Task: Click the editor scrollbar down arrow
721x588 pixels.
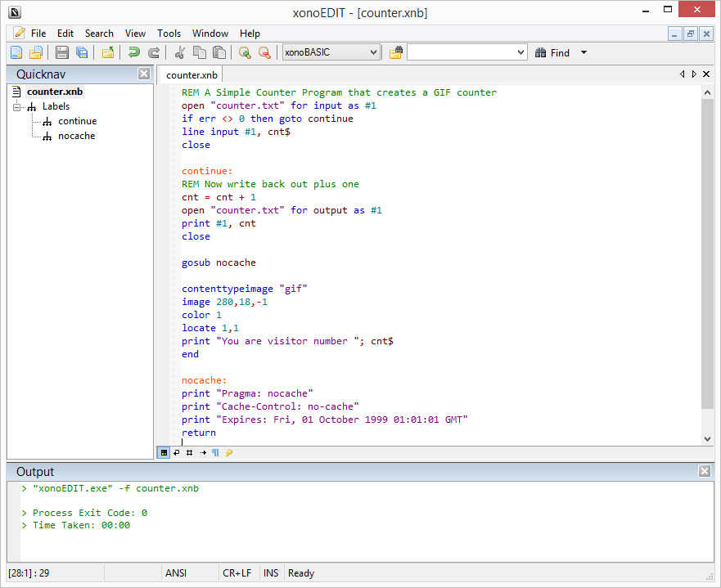Action: (707, 439)
